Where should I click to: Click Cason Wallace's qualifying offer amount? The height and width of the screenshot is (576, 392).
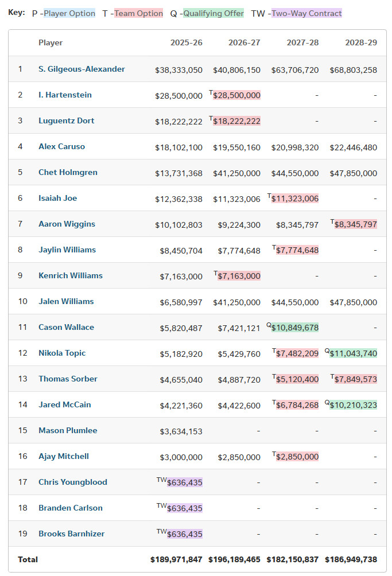[x=294, y=328]
